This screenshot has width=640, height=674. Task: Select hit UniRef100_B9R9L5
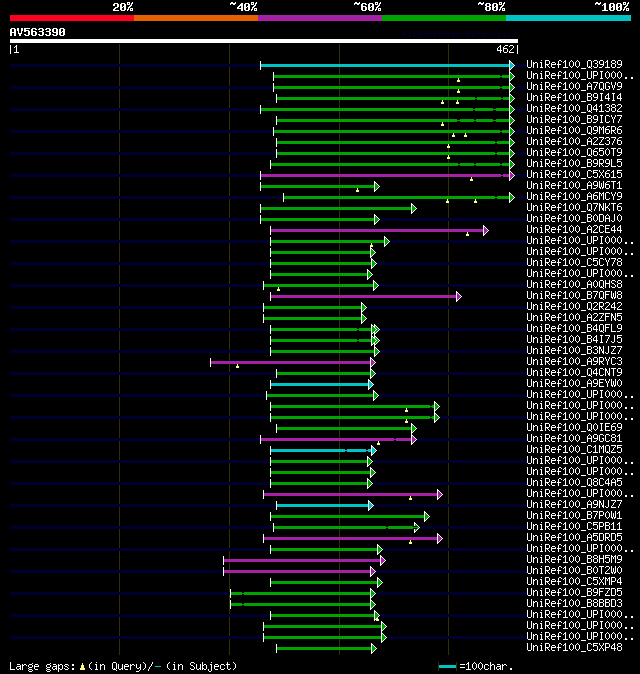[574, 163]
